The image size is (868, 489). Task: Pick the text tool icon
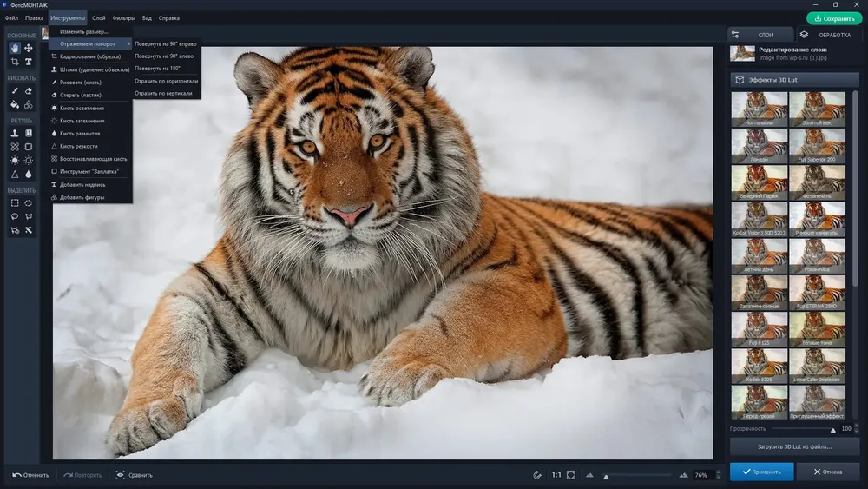click(x=29, y=62)
